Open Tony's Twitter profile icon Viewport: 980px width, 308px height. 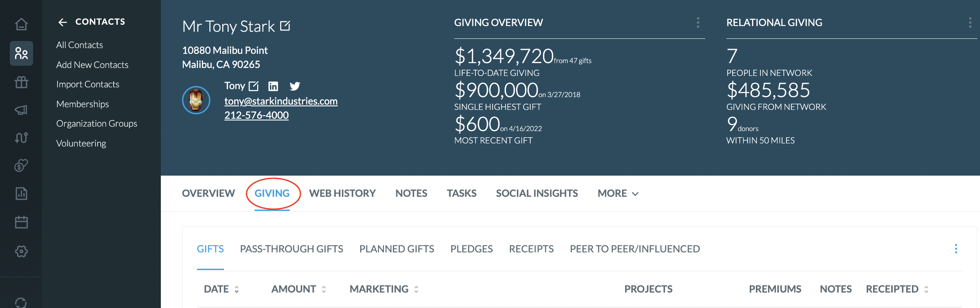tap(295, 86)
